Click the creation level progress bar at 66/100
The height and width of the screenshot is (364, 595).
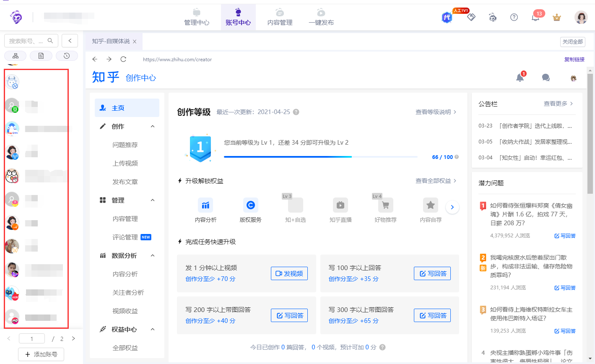click(x=319, y=157)
